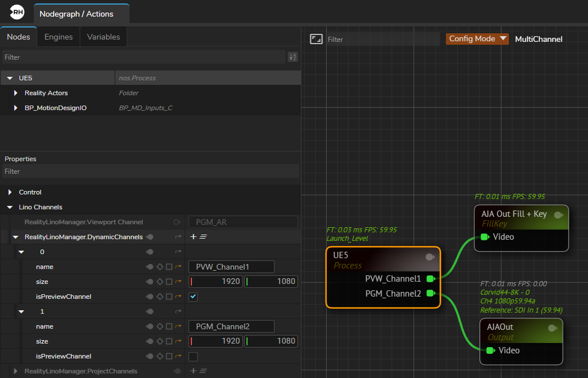The width and height of the screenshot is (588, 378).
Task: Click PVW_Channel1 output pin on UE5 node
Action: coord(430,279)
